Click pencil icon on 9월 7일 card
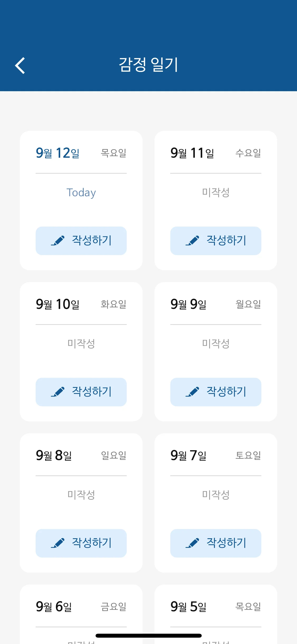297x644 pixels. tap(192, 543)
